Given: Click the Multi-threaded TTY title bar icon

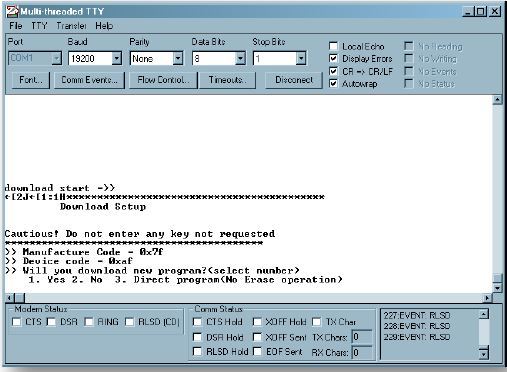Looking at the screenshot, I should coord(12,12).
